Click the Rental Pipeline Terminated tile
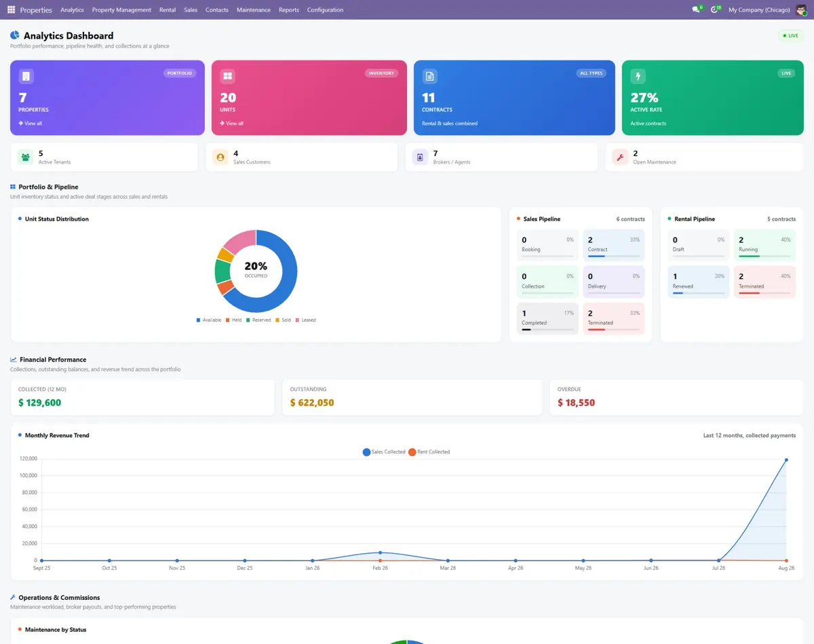This screenshot has width=814, height=644. click(x=765, y=282)
